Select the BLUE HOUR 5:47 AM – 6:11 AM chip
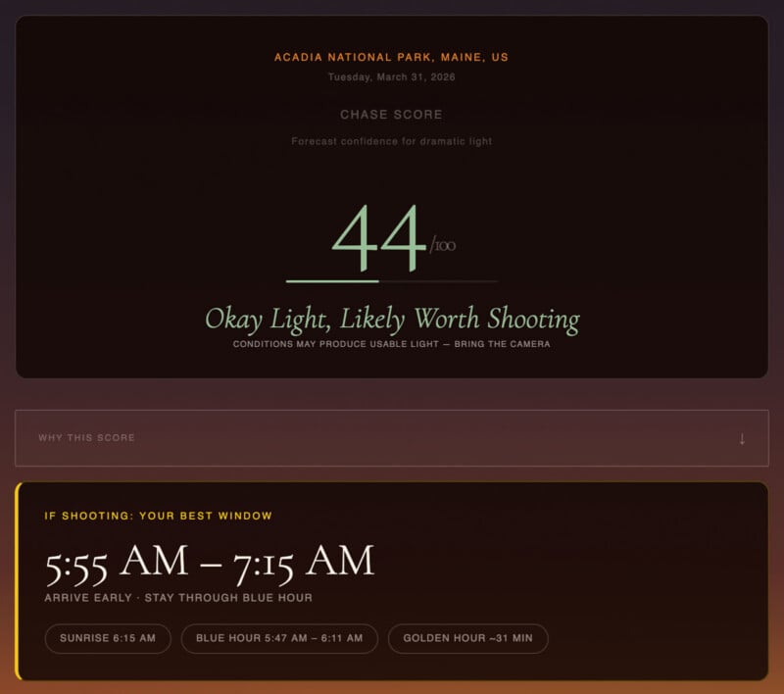The image size is (784, 694). [280, 638]
